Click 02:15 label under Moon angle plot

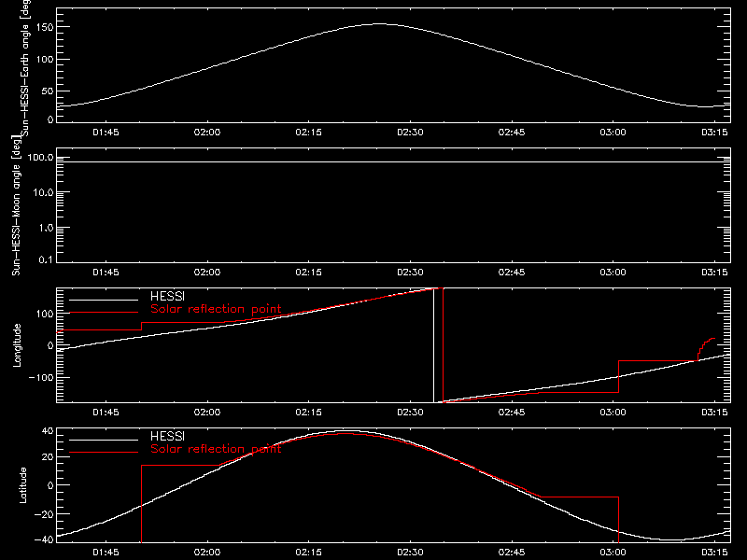pos(309,273)
